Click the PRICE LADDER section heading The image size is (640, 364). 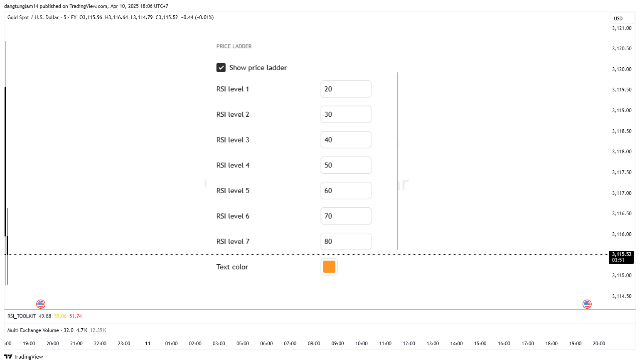234,46
